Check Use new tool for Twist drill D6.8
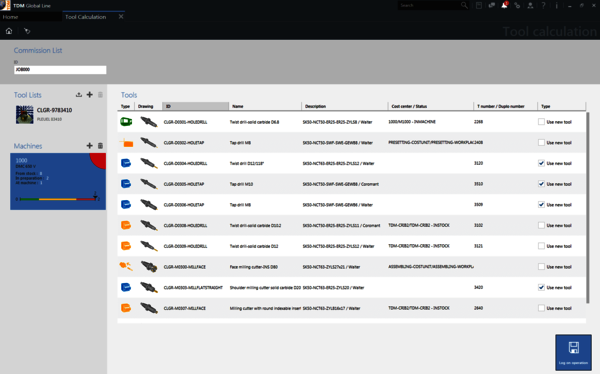The height and width of the screenshot is (374, 600). [541, 122]
